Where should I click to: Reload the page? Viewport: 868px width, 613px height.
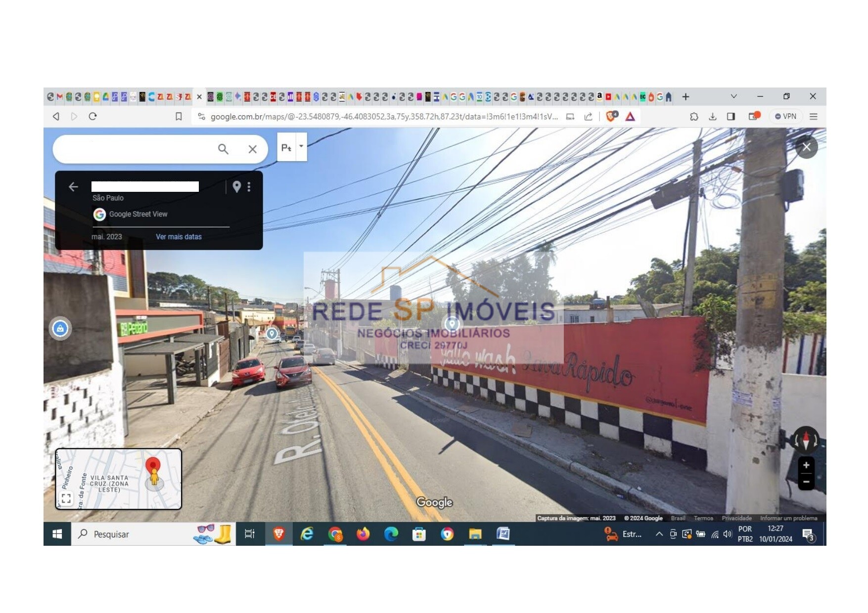[92, 117]
